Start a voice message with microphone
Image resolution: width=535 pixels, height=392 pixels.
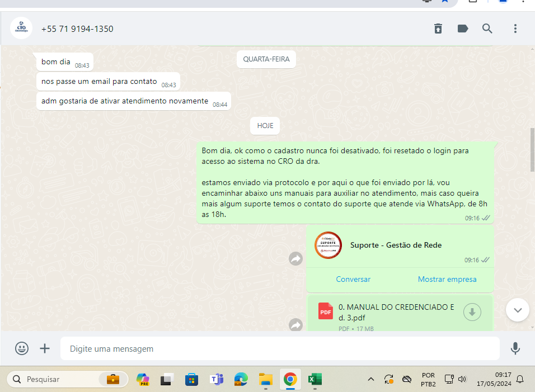tap(515, 348)
